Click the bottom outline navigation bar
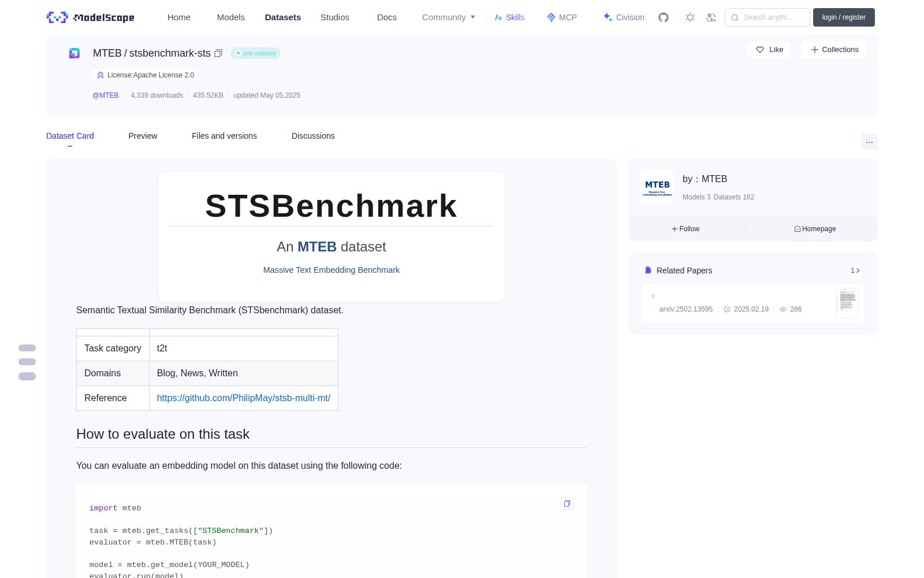924x578 pixels. 27,376
